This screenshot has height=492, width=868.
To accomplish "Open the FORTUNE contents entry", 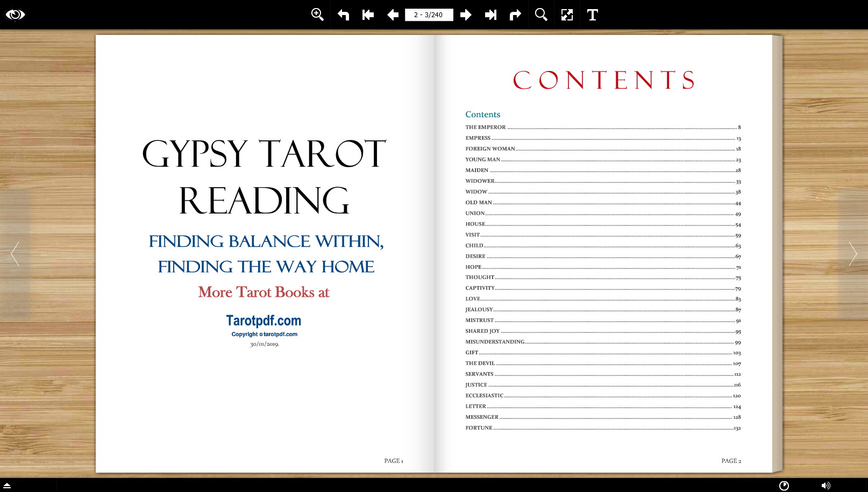I will point(479,428).
